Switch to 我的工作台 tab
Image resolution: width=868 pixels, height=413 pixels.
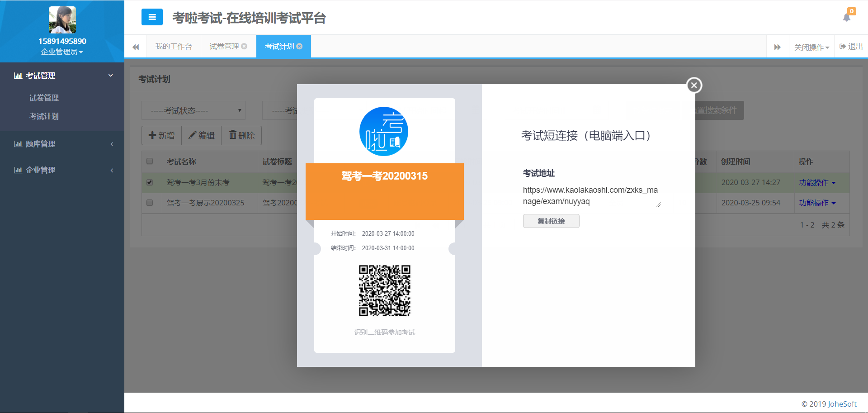click(174, 47)
